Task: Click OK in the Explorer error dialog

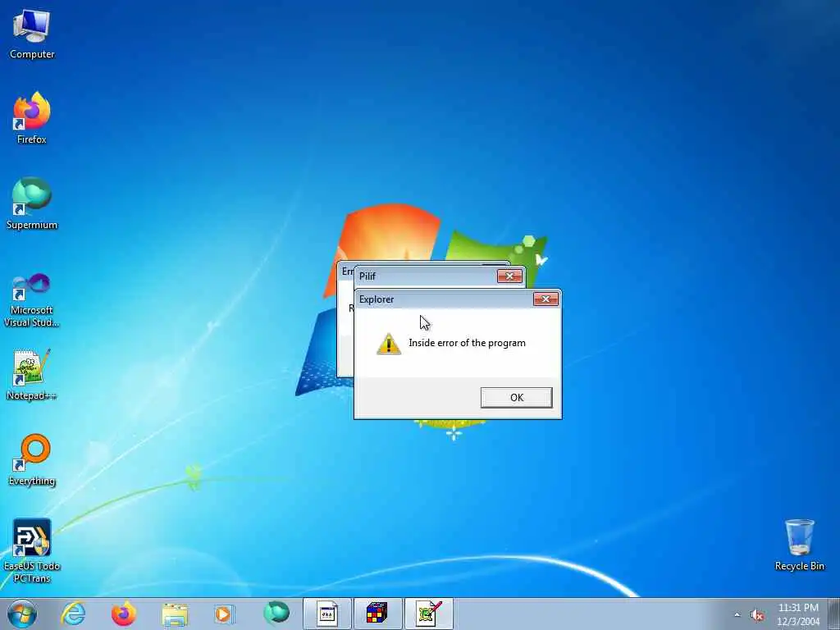Action: point(517,398)
